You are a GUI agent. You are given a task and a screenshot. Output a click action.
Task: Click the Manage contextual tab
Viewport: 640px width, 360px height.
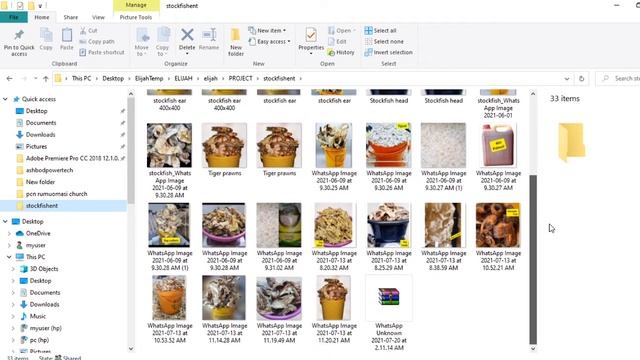[x=136, y=5]
